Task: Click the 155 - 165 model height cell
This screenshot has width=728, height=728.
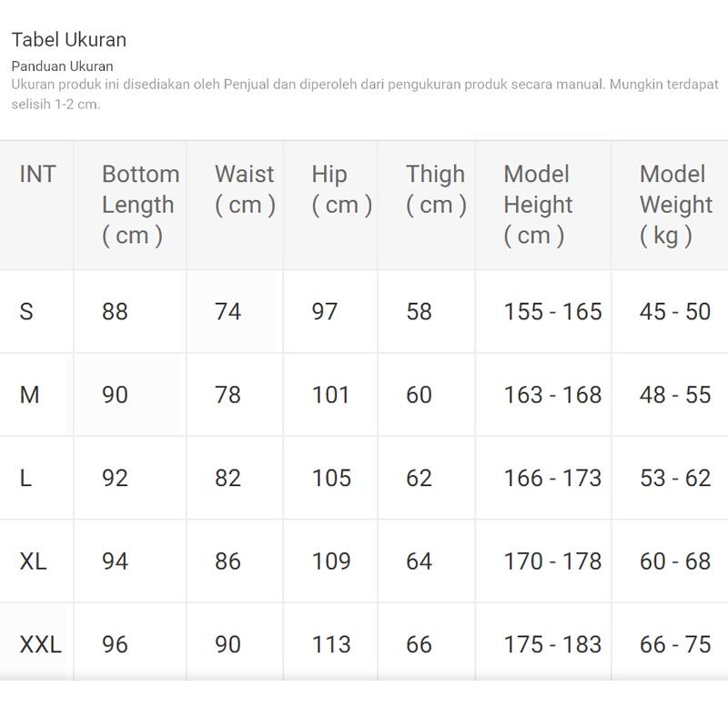Action: tap(552, 312)
